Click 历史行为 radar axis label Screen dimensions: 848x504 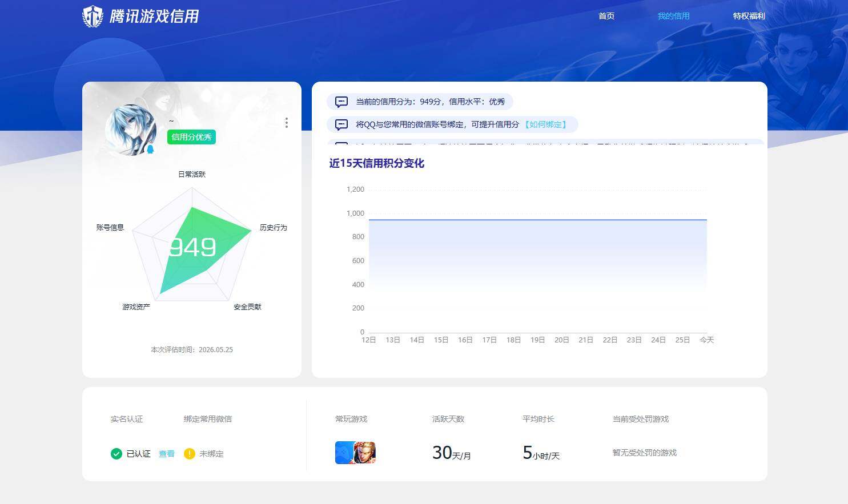coord(274,227)
